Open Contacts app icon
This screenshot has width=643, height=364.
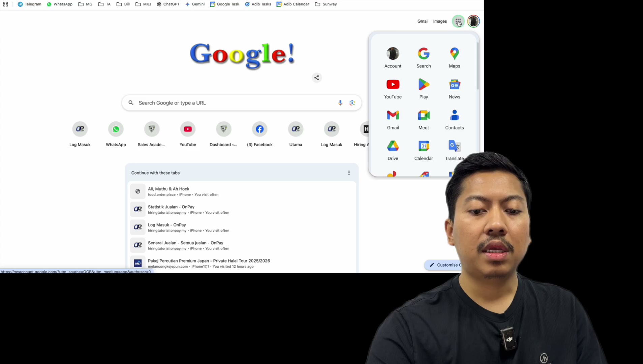454,120
